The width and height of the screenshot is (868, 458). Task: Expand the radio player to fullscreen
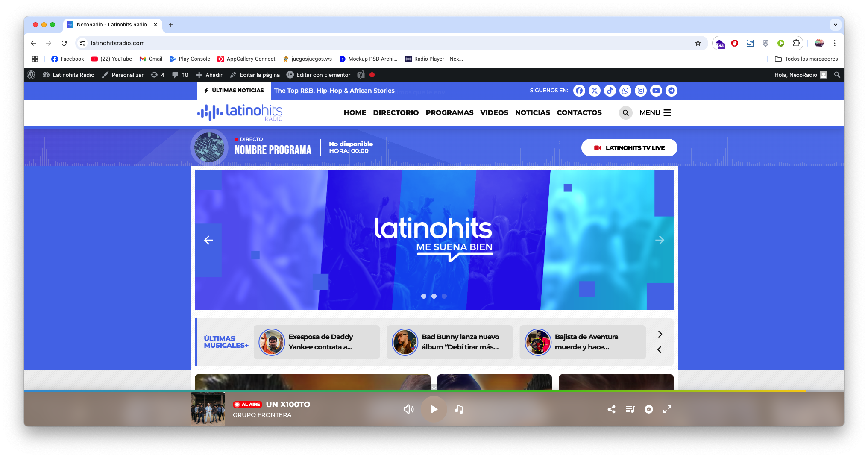tap(667, 409)
